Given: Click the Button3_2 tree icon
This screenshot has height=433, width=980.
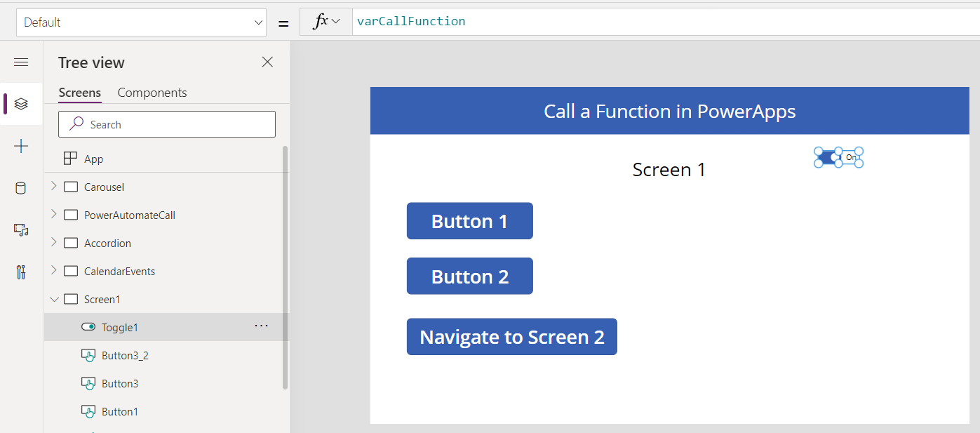Looking at the screenshot, I should (88, 355).
